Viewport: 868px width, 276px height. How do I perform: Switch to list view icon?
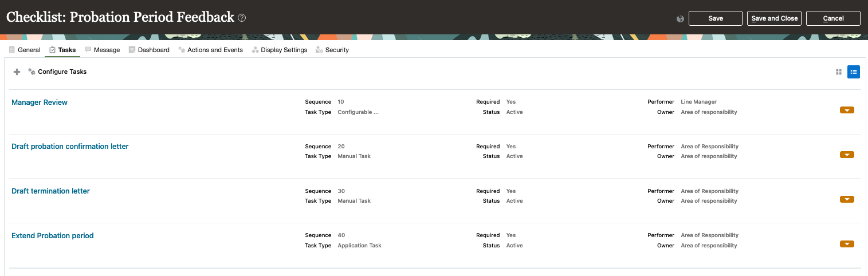coord(854,72)
